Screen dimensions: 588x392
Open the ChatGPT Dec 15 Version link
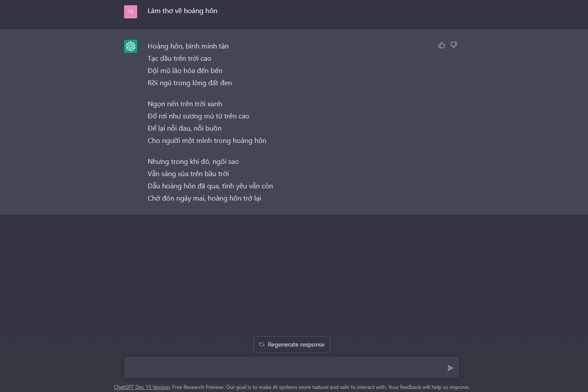[x=142, y=387]
